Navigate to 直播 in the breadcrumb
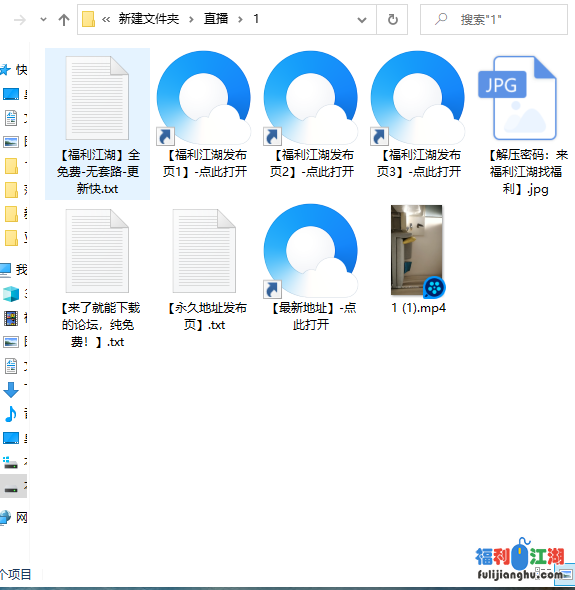The height and width of the screenshot is (590, 575). [x=216, y=19]
